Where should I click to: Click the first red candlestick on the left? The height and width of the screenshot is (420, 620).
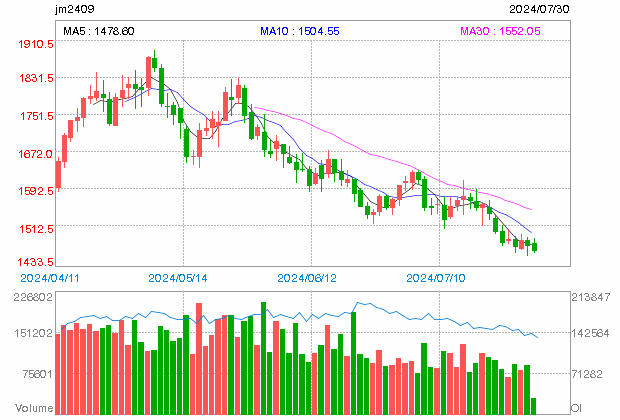(x=59, y=174)
